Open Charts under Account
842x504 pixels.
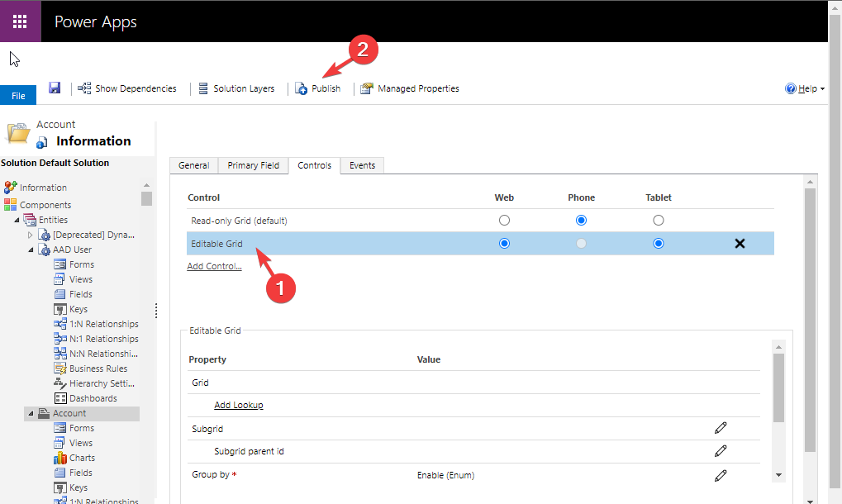[x=82, y=458]
